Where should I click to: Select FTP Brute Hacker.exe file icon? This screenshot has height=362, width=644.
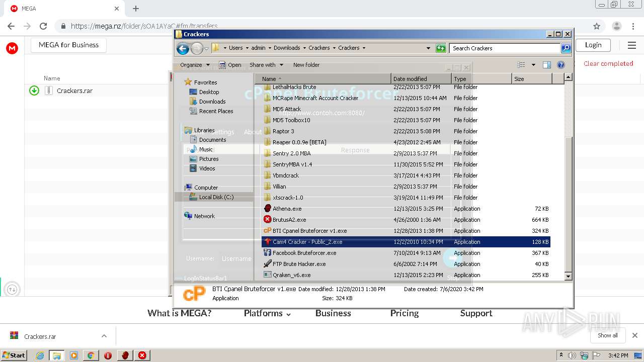[x=268, y=264]
